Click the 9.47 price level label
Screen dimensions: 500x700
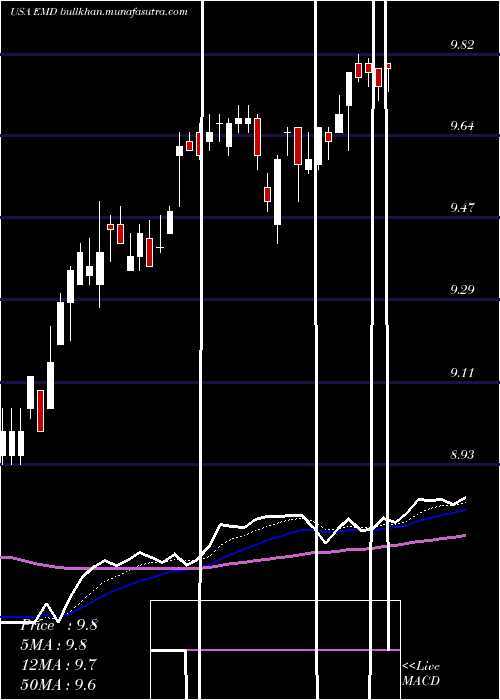462,208
